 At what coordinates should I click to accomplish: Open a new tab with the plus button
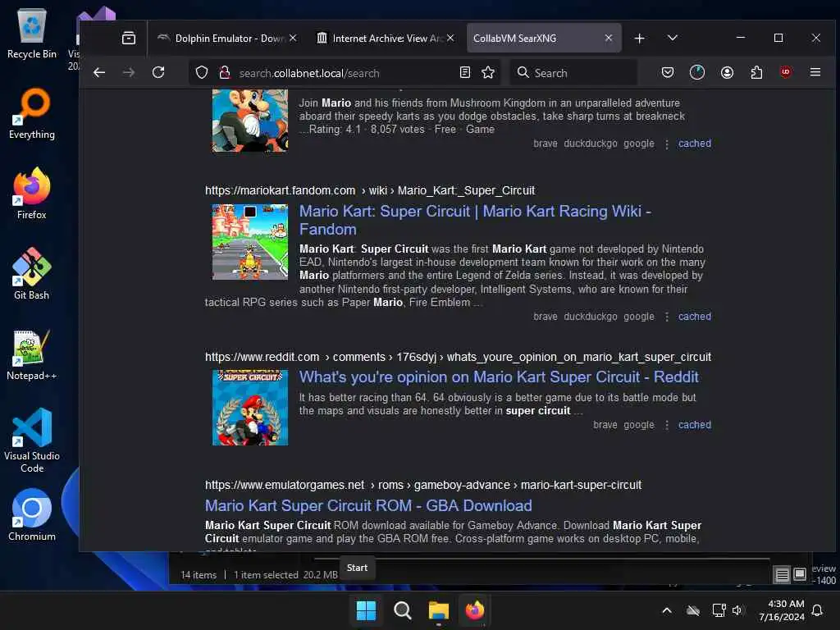(x=639, y=38)
